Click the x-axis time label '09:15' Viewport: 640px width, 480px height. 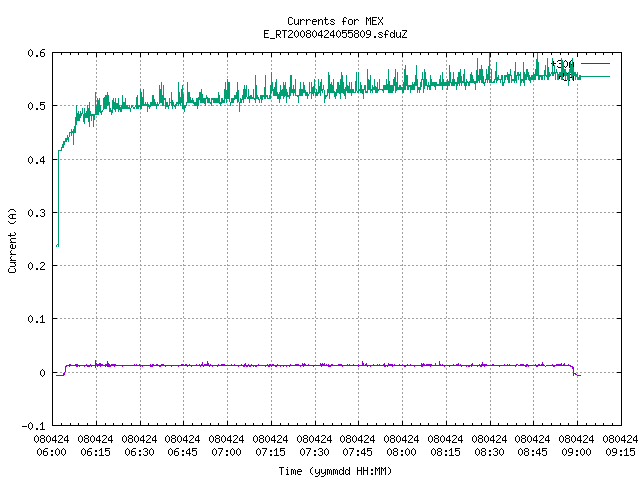pos(621,452)
